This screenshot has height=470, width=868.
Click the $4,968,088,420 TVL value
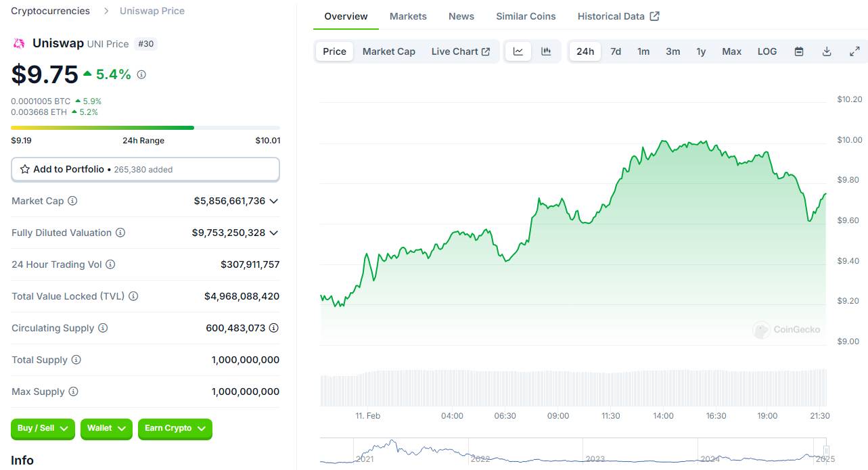tap(242, 296)
